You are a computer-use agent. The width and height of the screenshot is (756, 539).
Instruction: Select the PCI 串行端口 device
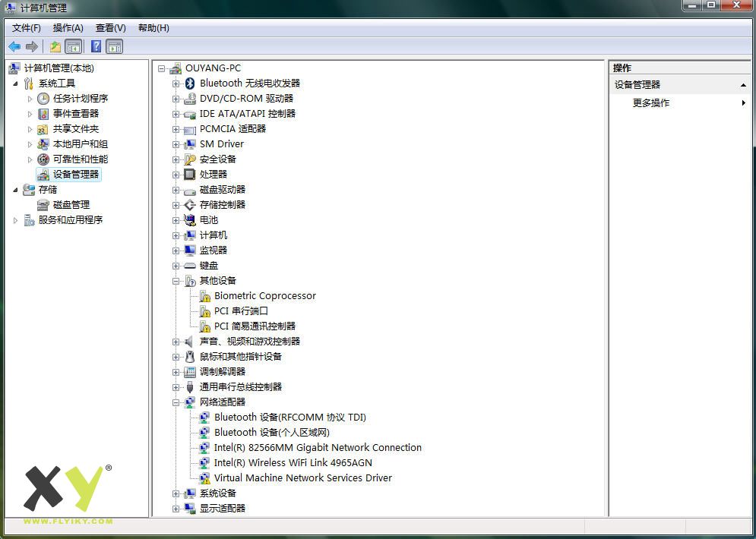pos(241,311)
